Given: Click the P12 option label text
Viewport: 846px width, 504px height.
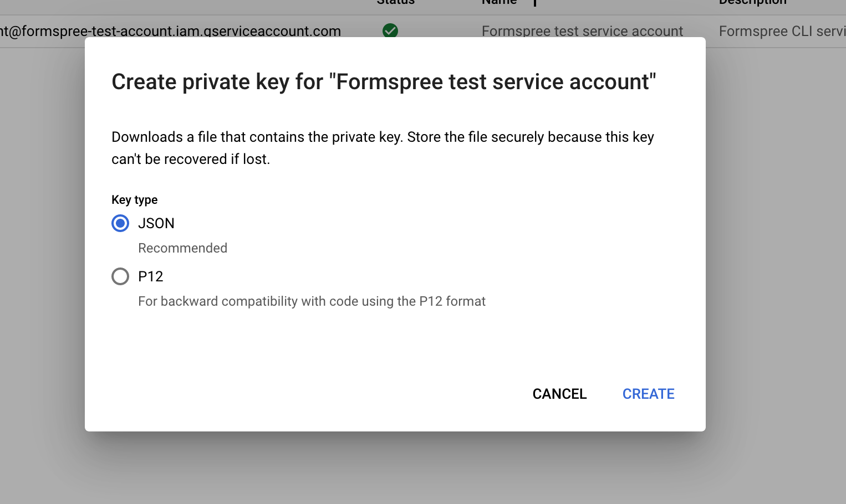Looking at the screenshot, I should pyautogui.click(x=151, y=276).
